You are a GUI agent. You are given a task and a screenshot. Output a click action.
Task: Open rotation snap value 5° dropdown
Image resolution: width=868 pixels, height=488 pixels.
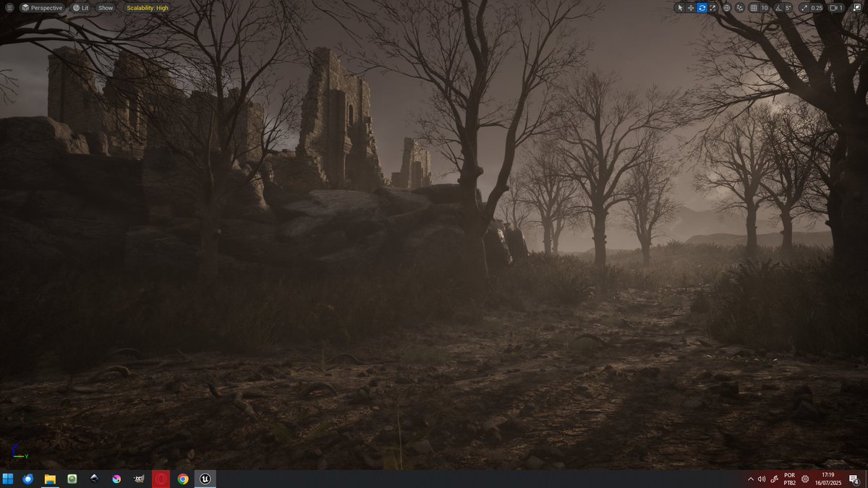[788, 8]
